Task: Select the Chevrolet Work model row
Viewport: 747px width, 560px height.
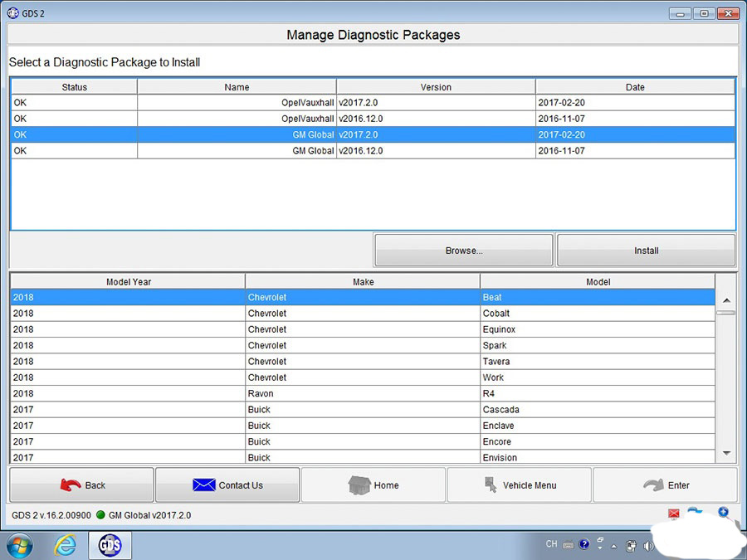Action: [x=363, y=377]
